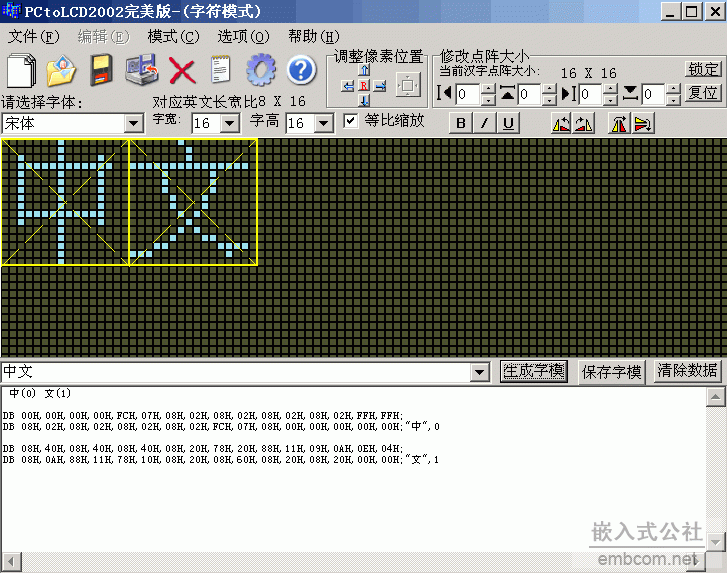Viewport: 727px width, 573px height.
Task: Open the notepad text icon
Action: (221, 70)
